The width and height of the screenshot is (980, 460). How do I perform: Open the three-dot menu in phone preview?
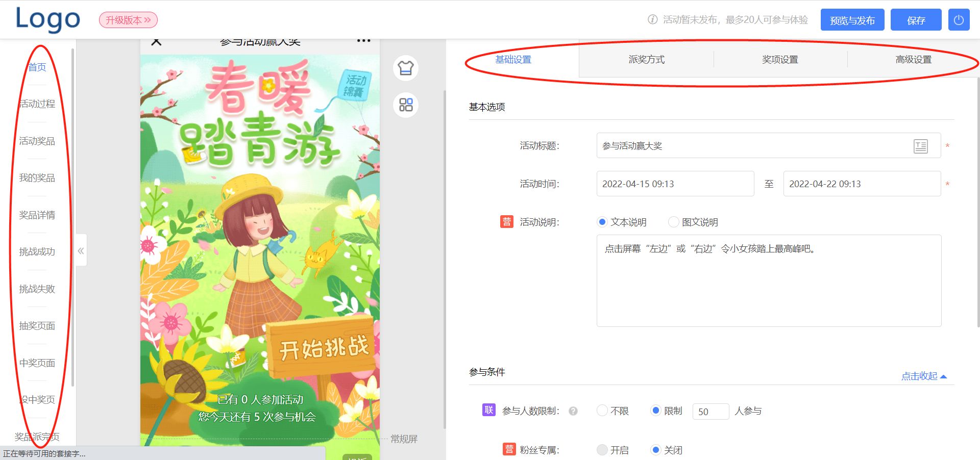pyautogui.click(x=363, y=41)
